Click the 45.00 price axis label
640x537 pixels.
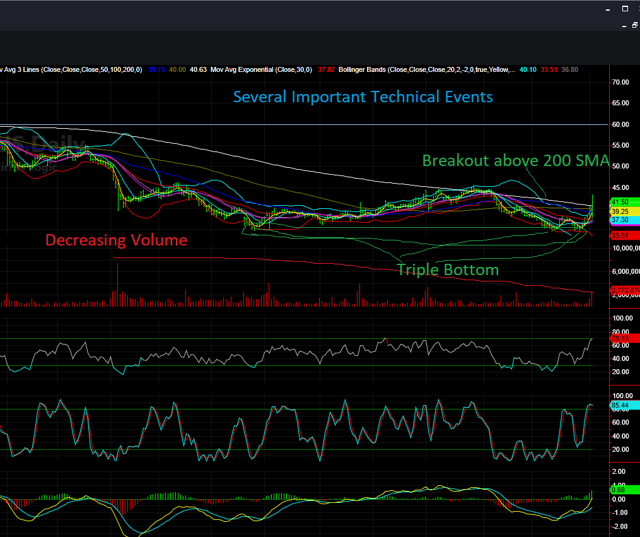click(620, 188)
